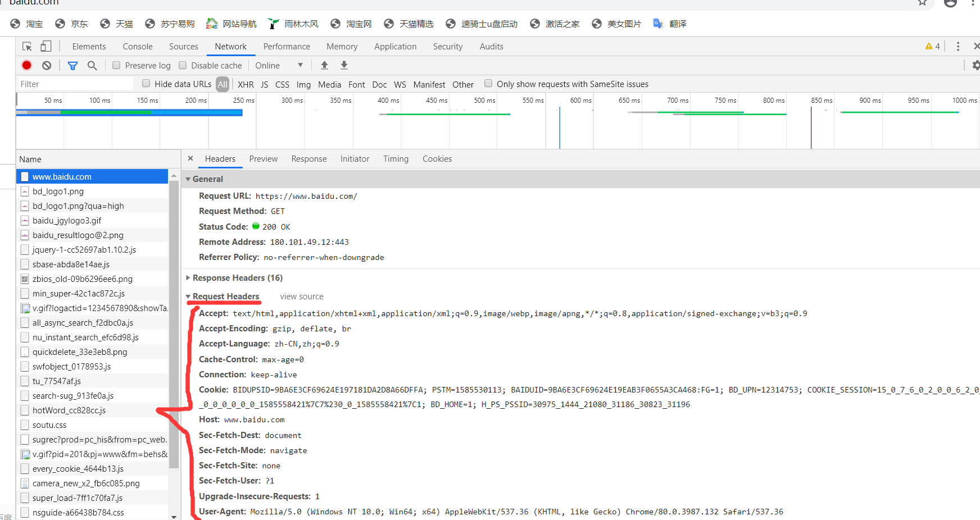Switch to the Console panel
The width and height of the screenshot is (980, 520).
click(x=138, y=47)
